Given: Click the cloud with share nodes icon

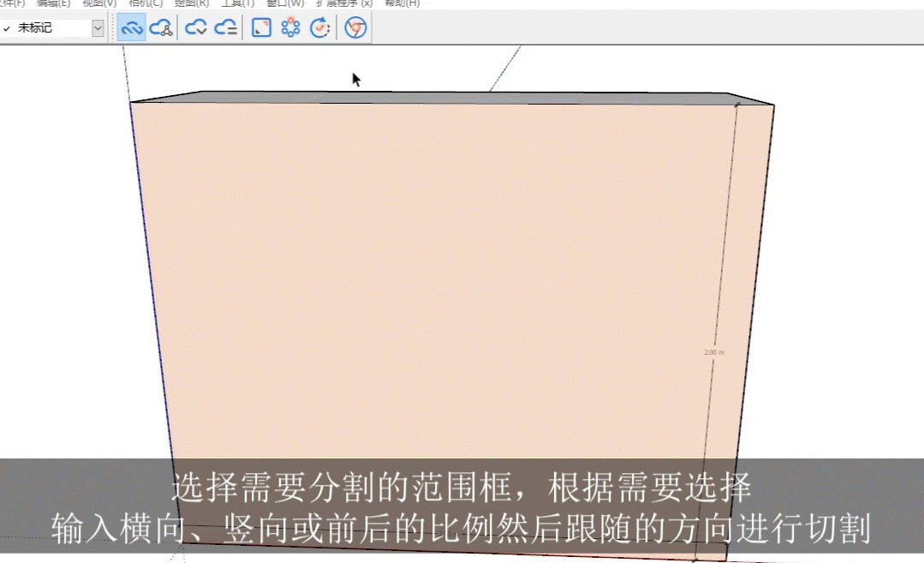Looking at the screenshot, I should pos(161,28).
